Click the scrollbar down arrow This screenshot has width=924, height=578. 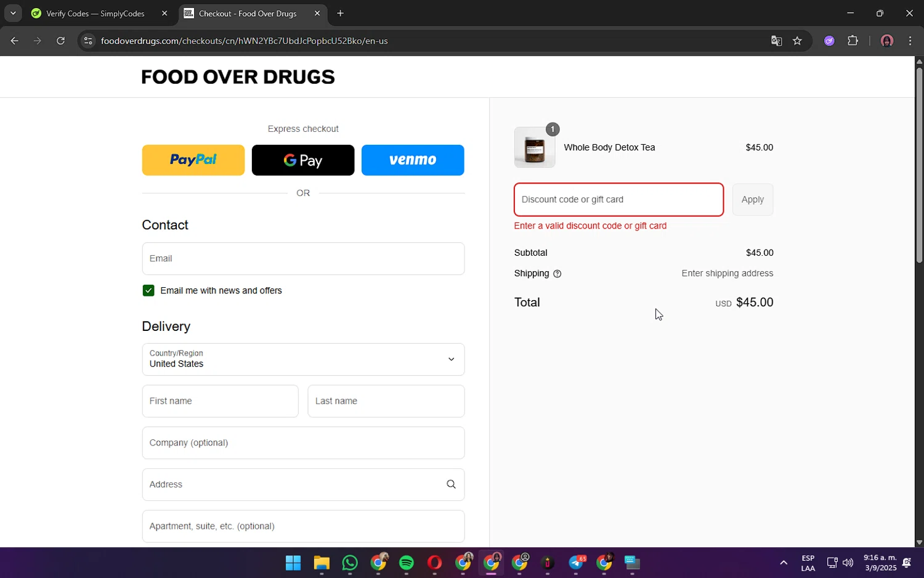coord(919,543)
